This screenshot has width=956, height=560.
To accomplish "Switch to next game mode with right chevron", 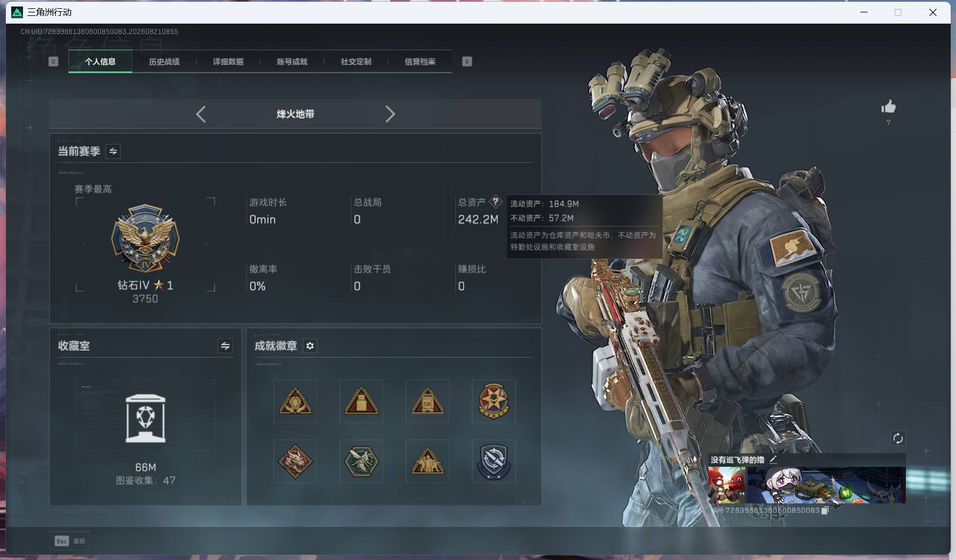I will click(390, 114).
